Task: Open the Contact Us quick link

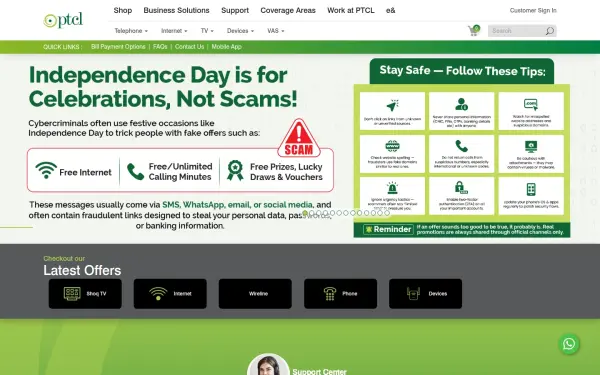Action: point(189,47)
